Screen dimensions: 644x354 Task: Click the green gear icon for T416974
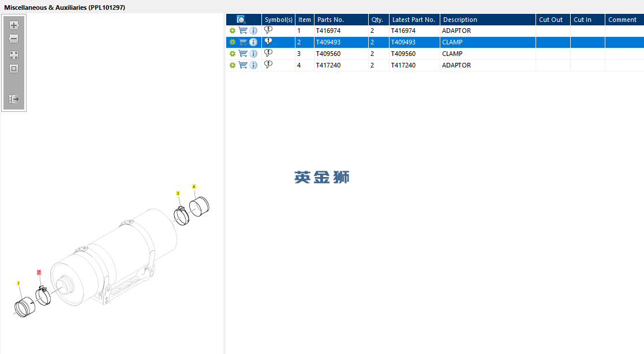pyautogui.click(x=233, y=31)
